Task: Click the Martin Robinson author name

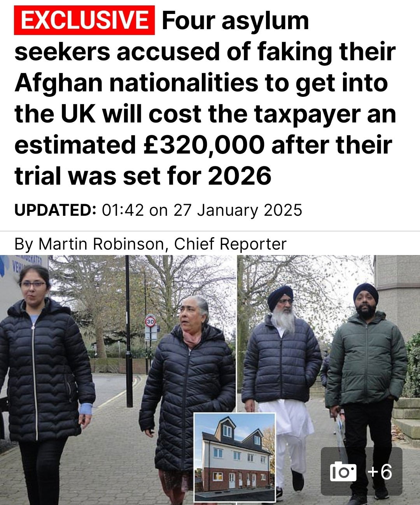Action: [x=101, y=244]
